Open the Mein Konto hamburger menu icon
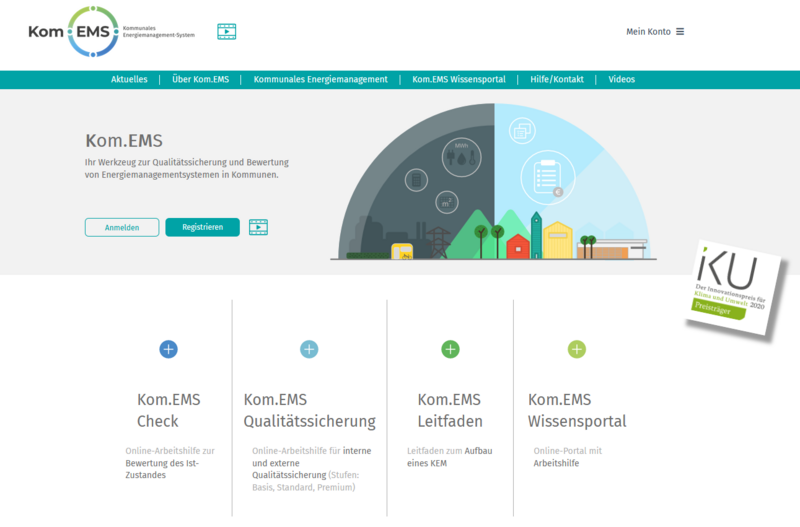 point(680,32)
